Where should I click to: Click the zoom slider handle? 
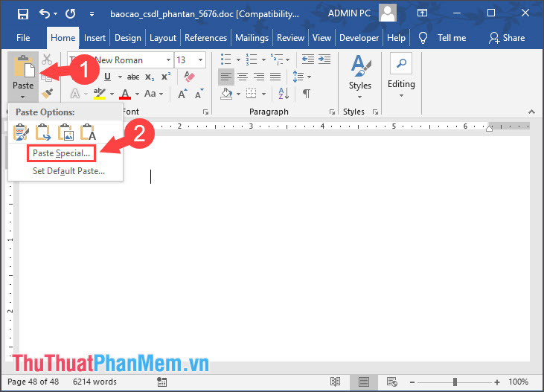tap(455, 382)
